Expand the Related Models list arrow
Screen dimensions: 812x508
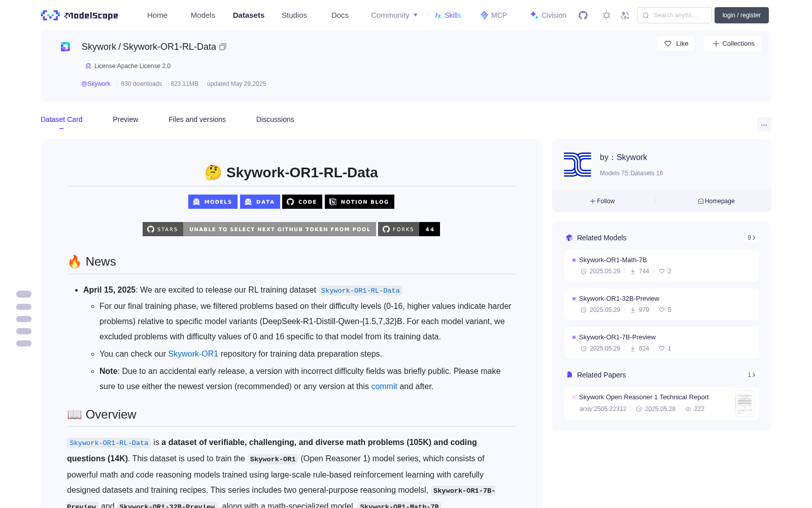pyautogui.click(x=752, y=238)
